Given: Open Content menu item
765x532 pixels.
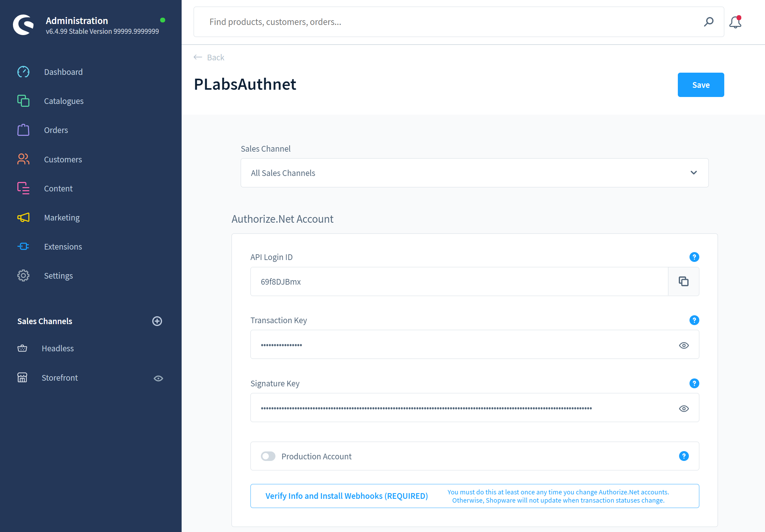Looking at the screenshot, I should (58, 188).
